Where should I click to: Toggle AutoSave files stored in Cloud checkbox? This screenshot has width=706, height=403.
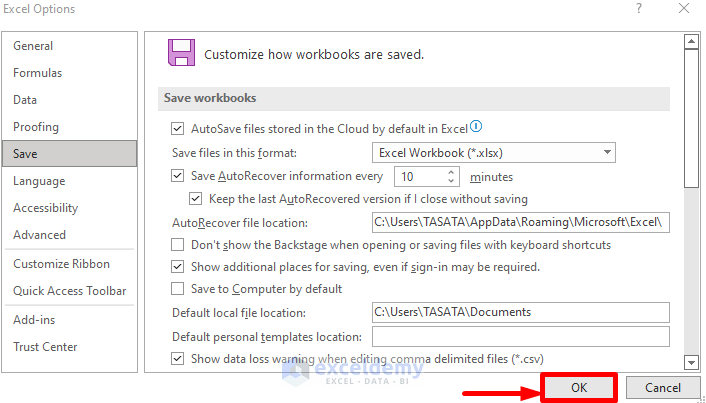(x=178, y=129)
